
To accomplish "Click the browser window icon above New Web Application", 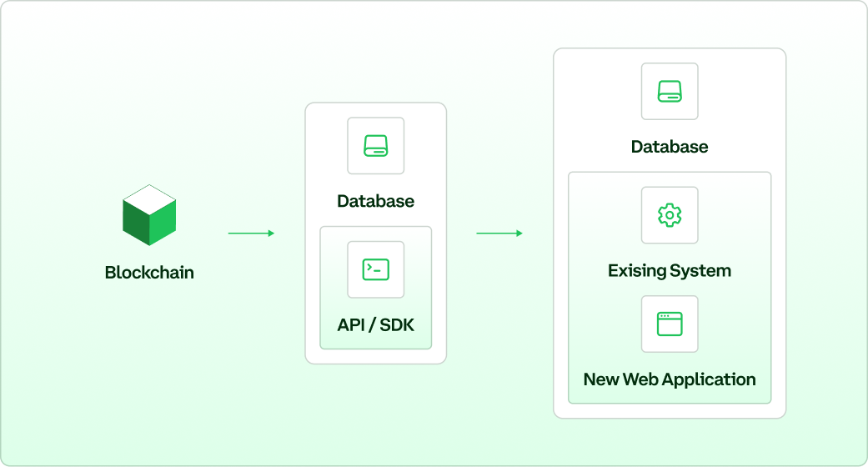I will 670,324.
